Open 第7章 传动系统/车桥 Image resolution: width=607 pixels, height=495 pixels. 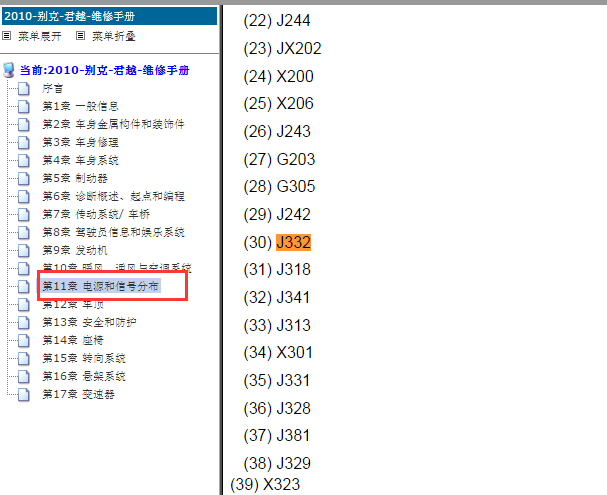pyautogui.click(x=96, y=214)
